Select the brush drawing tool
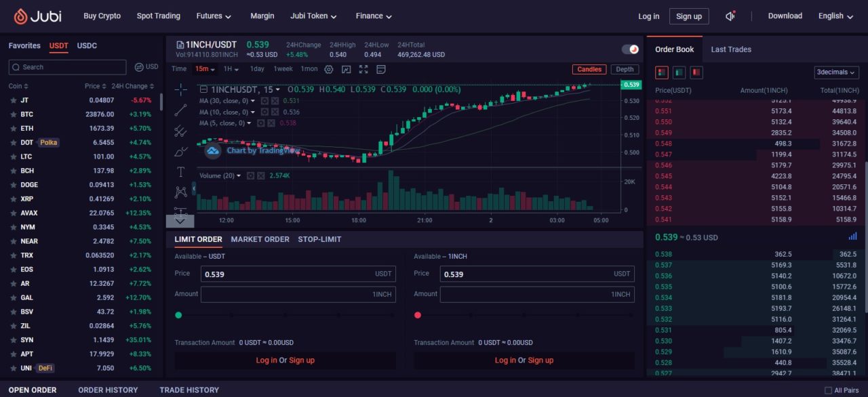Image resolution: width=868 pixels, height=397 pixels. coord(180,151)
